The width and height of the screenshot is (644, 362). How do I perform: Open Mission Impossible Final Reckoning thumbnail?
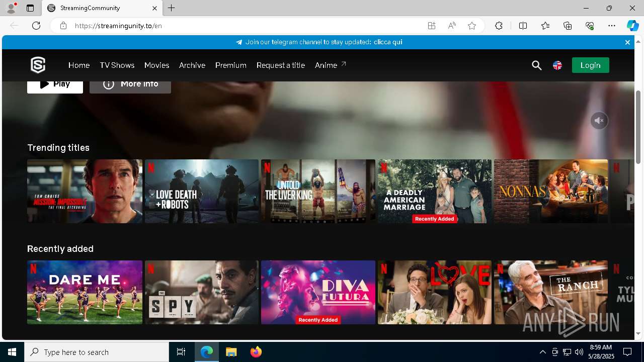(x=85, y=191)
